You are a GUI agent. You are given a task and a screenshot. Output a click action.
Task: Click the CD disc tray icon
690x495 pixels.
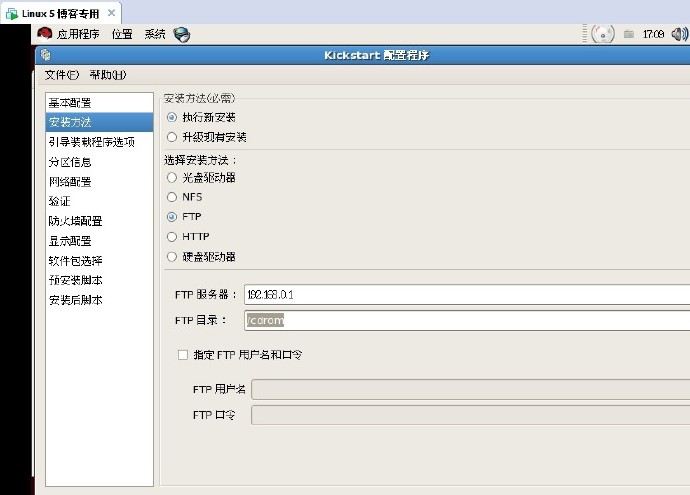click(602, 34)
